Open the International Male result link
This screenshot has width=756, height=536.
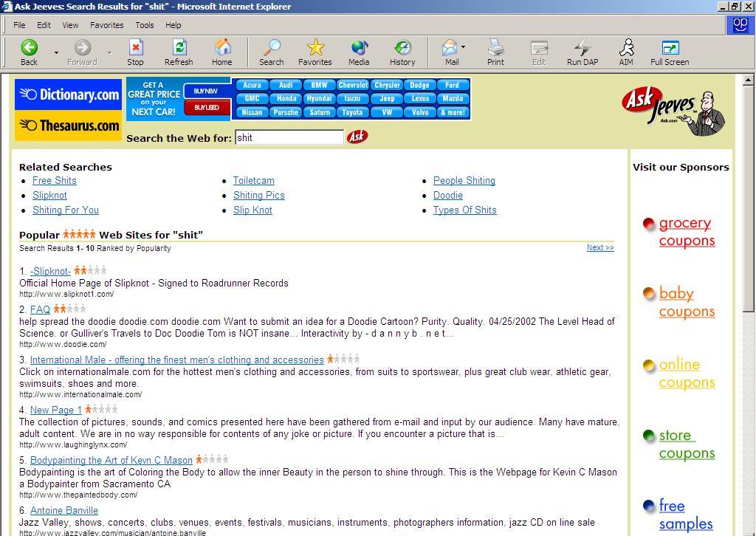pos(177,360)
